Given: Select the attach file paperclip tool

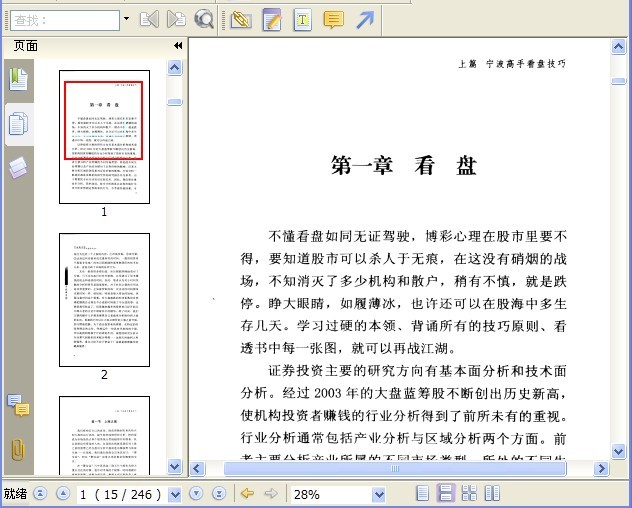Looking at the screenshot, I should point(241,19).
